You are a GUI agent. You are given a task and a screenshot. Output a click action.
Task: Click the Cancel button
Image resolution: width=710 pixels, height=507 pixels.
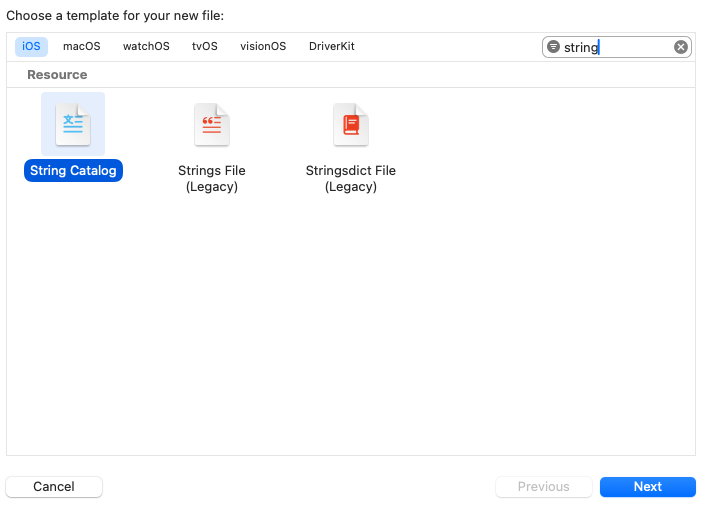(54, 487)
